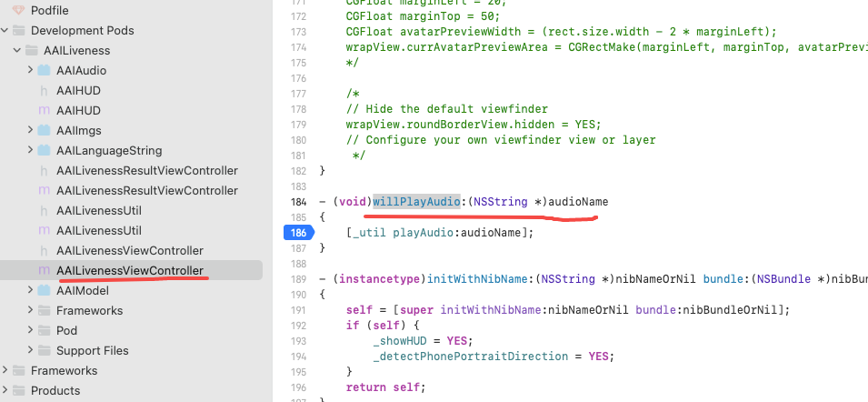Viewport: 868px width, 402px height.
Task: Click the _util variable on line 186
Action: point(369,233)
